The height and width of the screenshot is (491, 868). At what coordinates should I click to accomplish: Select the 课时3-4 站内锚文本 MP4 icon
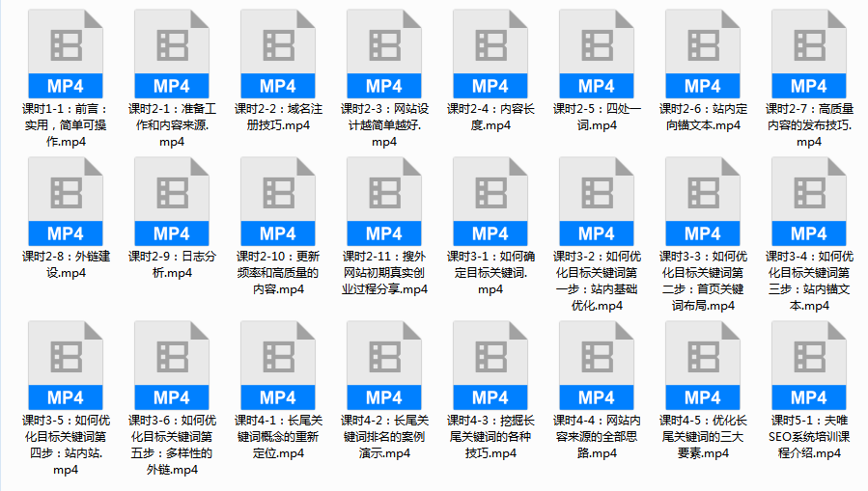click(809, 201)
